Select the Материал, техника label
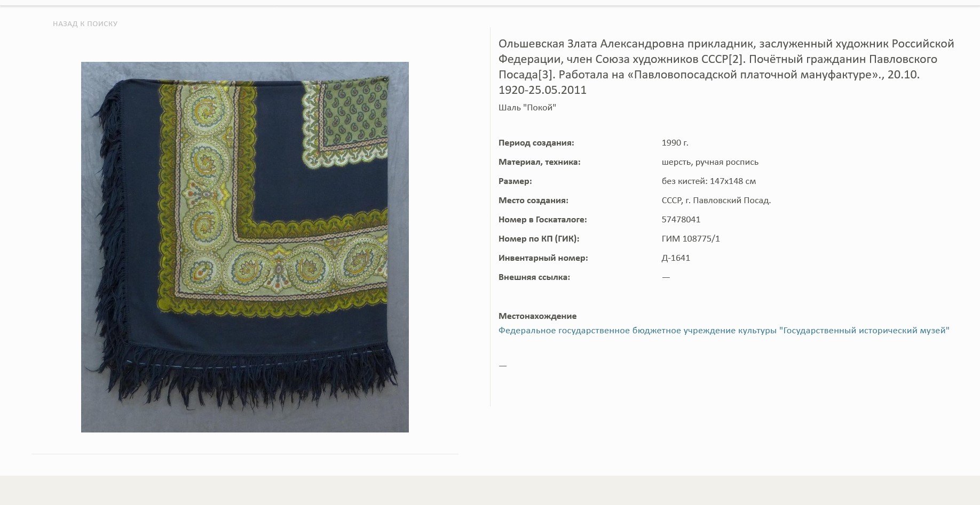 pyautogui.click(x=540, y=162)
